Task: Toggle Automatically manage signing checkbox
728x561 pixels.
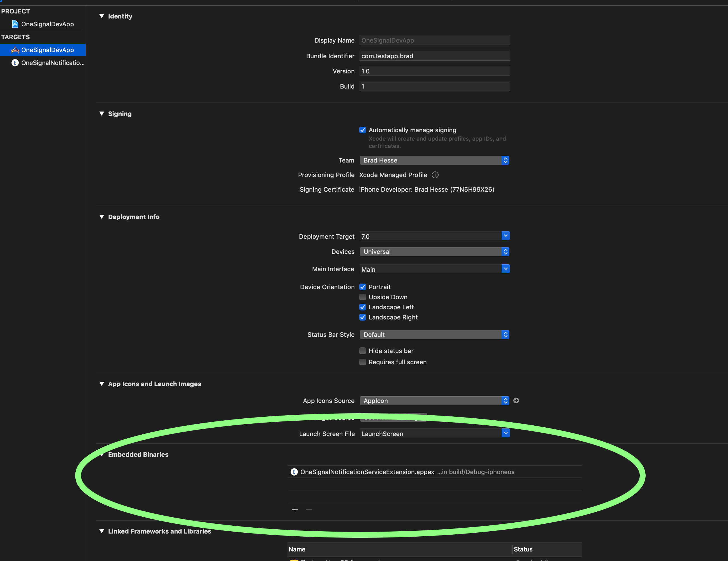Action: click(x=363, y=130)
